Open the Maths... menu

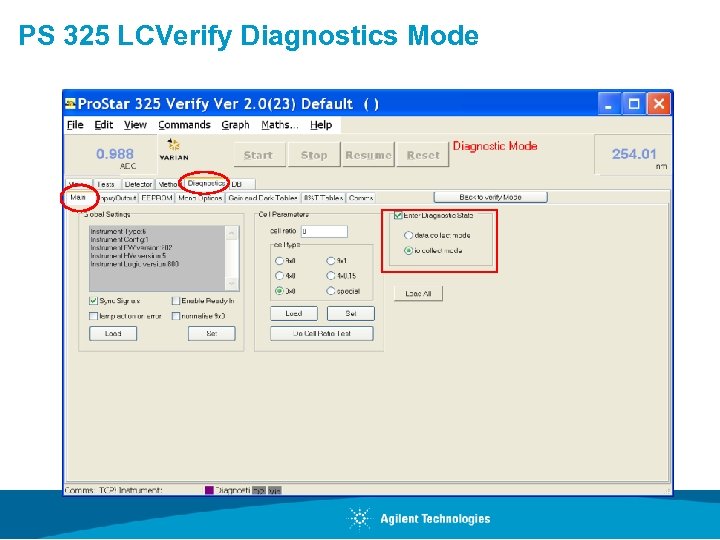coord(280,125)
